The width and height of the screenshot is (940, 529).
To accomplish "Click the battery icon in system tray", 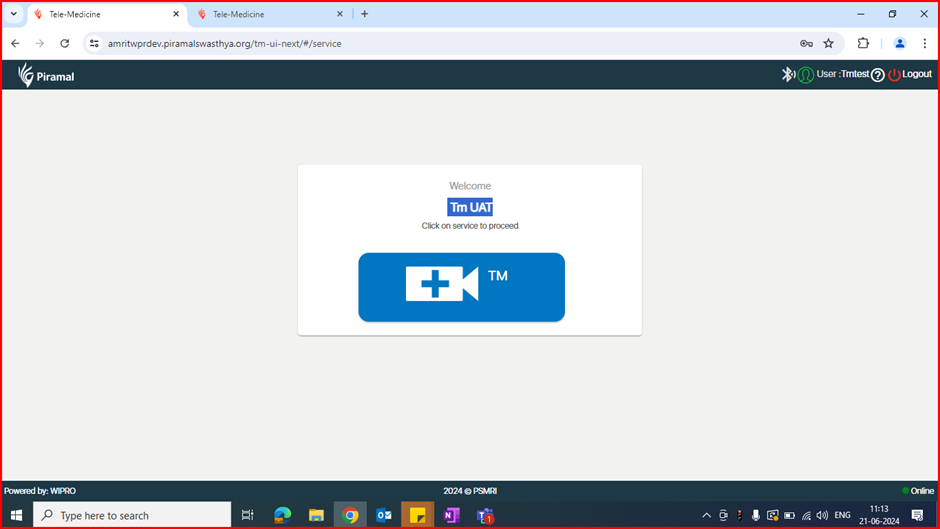I will pos(790,515).
